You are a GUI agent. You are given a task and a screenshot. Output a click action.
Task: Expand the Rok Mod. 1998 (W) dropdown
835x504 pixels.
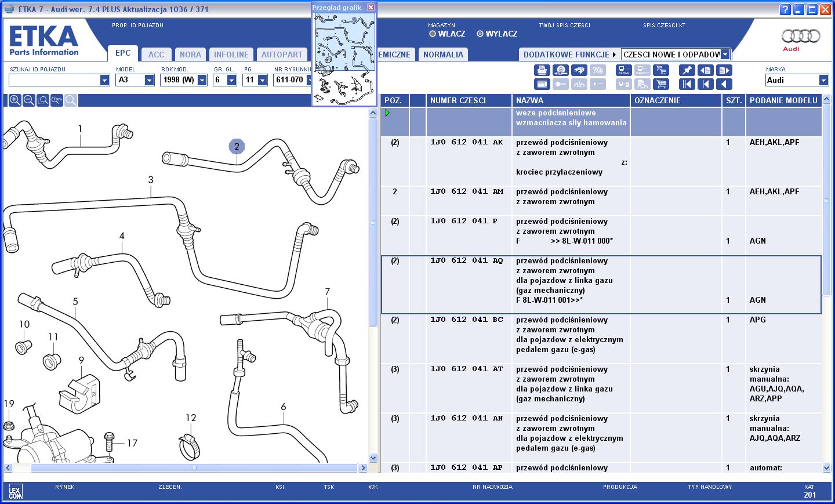click(202, 80)
